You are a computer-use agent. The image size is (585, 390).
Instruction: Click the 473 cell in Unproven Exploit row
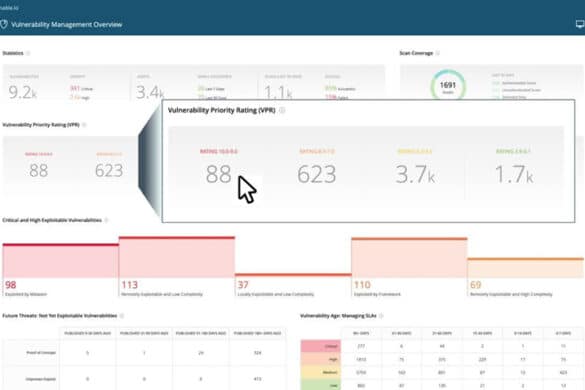click(257, 379)
